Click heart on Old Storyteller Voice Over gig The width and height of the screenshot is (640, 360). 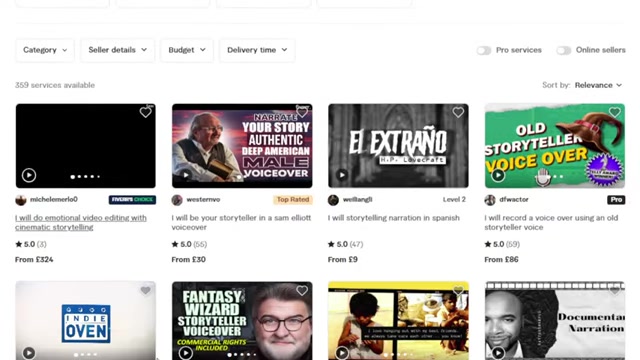(x=614, y=112)
